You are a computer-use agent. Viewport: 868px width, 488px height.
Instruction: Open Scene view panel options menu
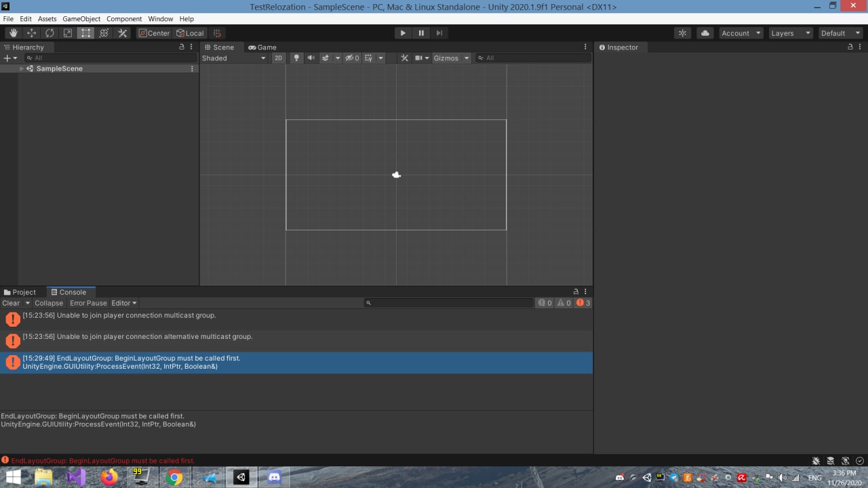[585, 47]
